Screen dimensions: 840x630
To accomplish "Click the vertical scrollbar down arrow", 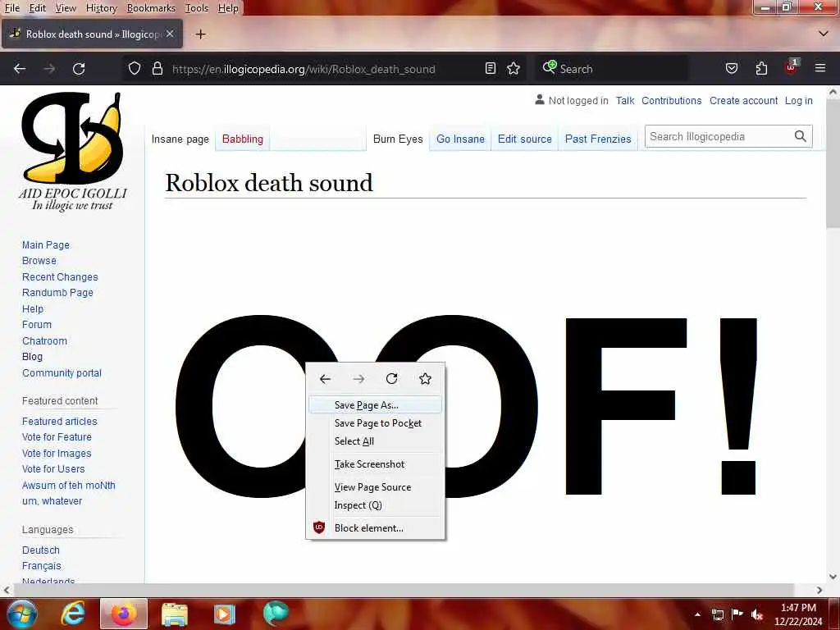I will 833,577.
